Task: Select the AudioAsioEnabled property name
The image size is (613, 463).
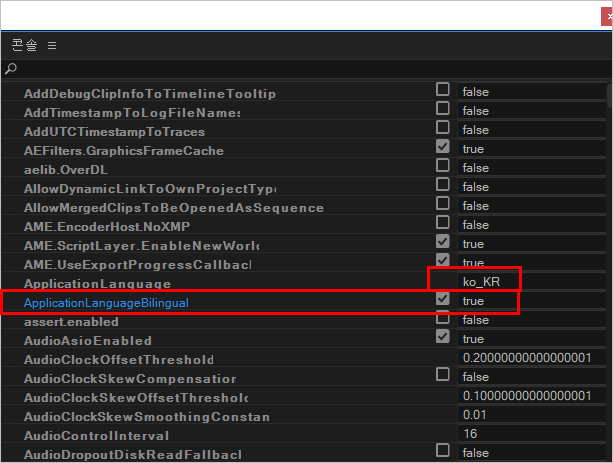Action: (88, 341)
